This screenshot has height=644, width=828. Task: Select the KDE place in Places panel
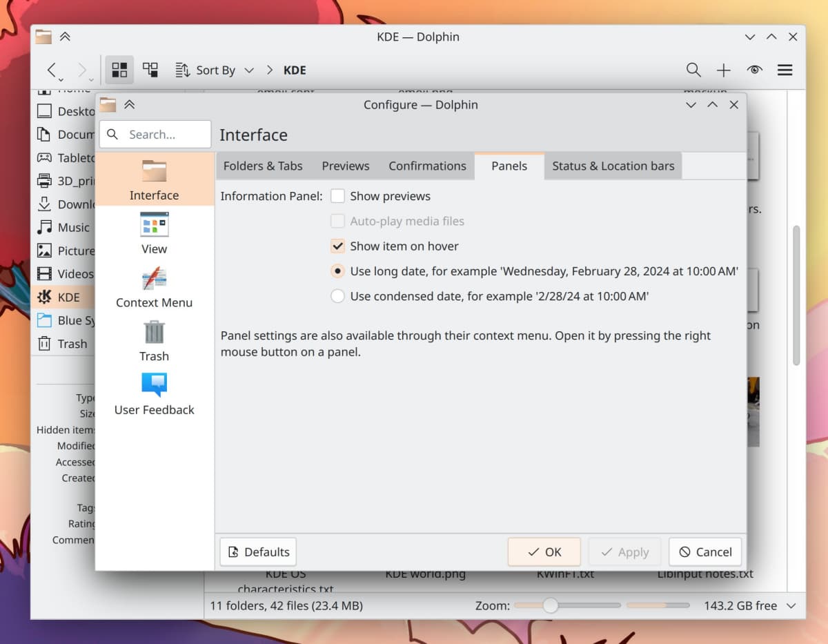[x=63, y=297]
